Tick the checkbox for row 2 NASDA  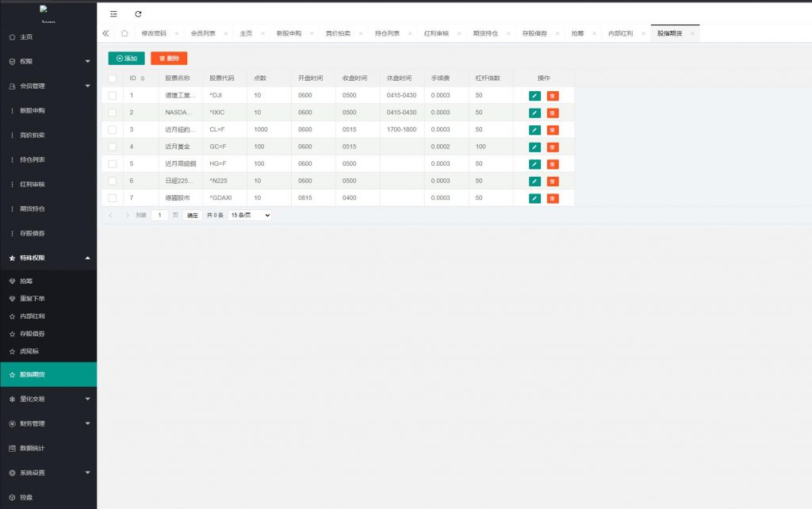pyautogui.click(x=112, y=113)
